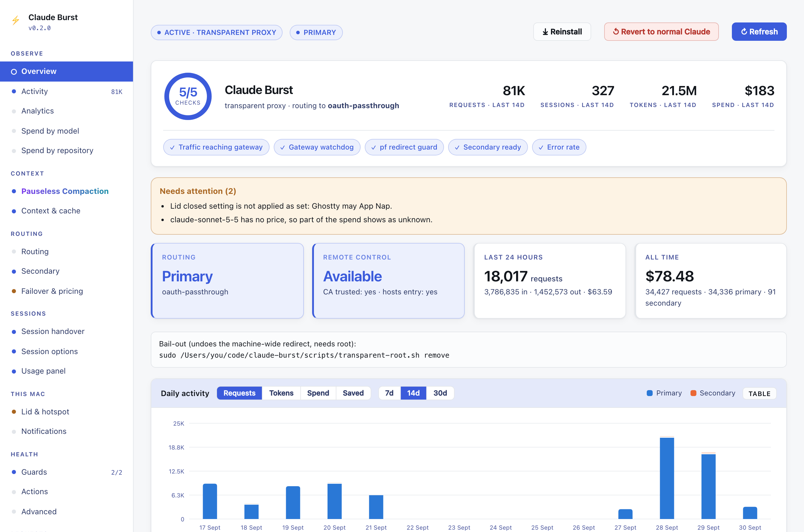Click the 29 Sept bar in chart

tap(708, 486)
